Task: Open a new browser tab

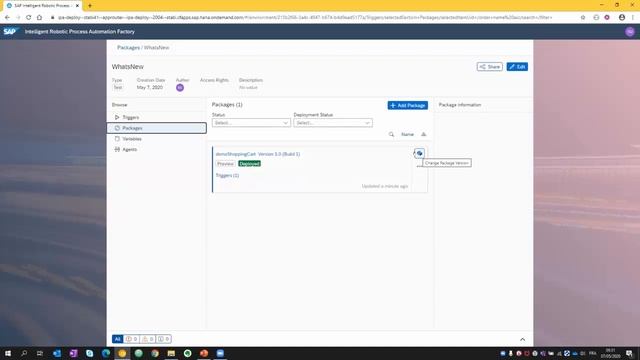Action: [x=90, y=6]
